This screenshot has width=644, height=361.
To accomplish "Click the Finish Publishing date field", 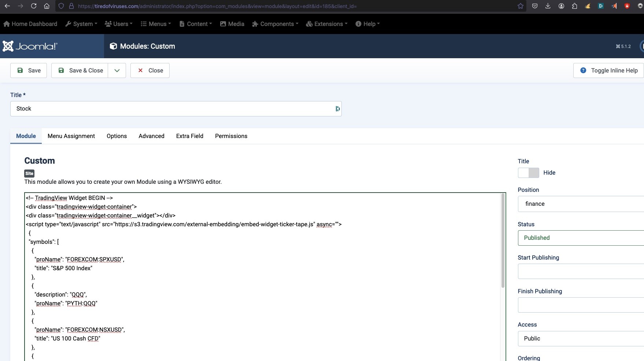I will pyautogui.click(x=581, y=305).
